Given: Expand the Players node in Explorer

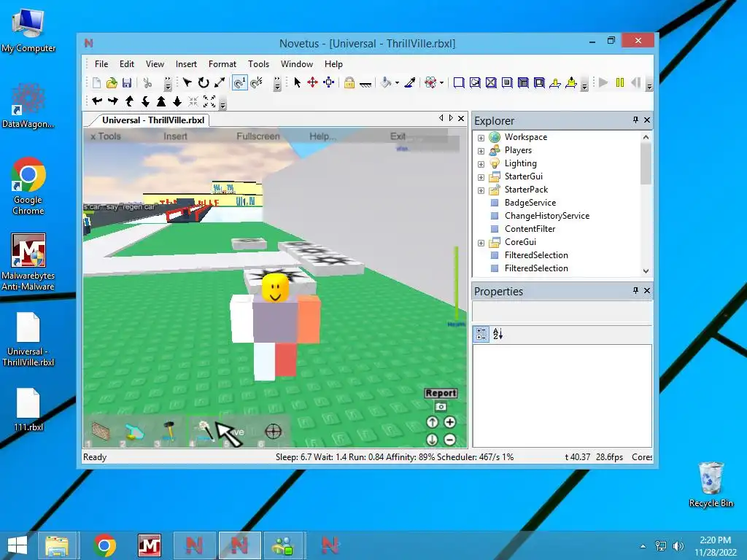Looking at the screenshot, I should [x=481, y=151].
